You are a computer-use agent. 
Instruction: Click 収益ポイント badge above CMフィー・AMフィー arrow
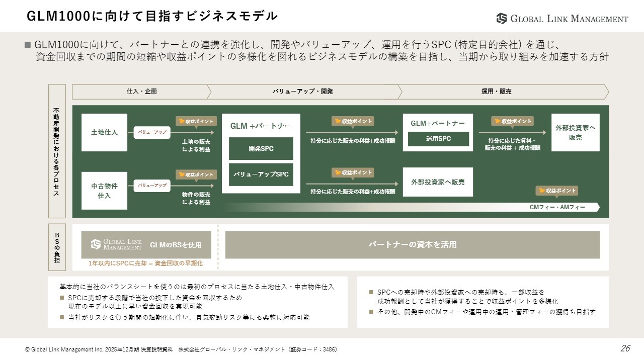point(556,191)
